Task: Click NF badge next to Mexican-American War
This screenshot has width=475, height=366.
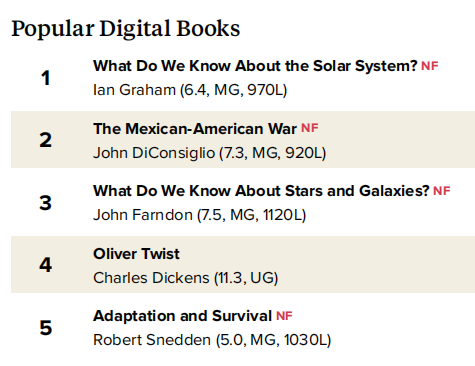Action: (x=310, y=128)
